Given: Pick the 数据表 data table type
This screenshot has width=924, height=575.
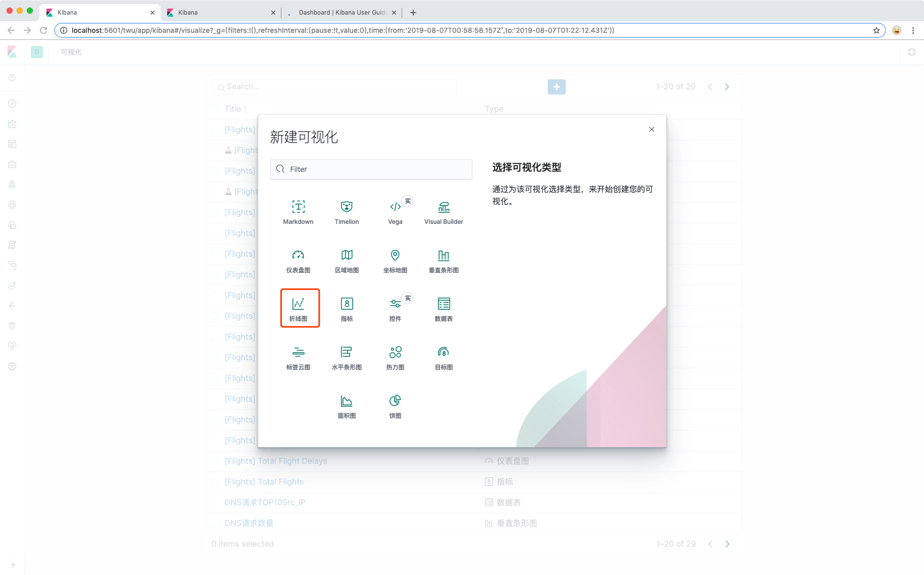Looking at the screenshot, I should [444, 309].
